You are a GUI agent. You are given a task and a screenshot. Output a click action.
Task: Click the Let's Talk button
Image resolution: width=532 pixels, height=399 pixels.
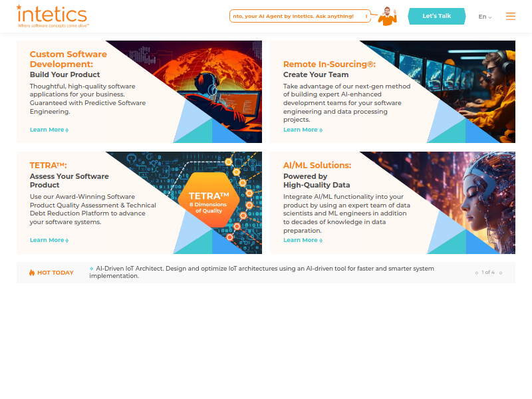coord(437,16)
